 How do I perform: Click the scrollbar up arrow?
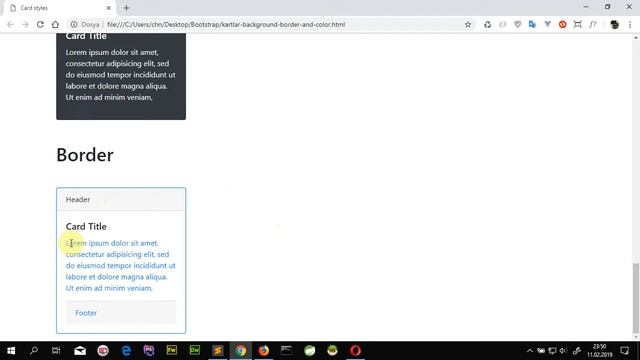point(636,38)
